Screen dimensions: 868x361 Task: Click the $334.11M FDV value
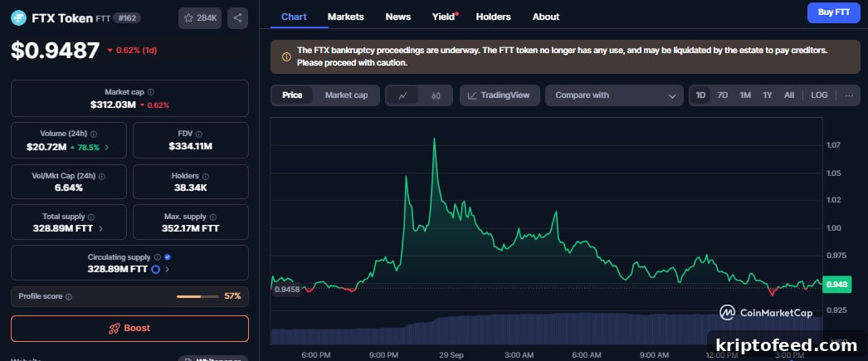(190, 147)
